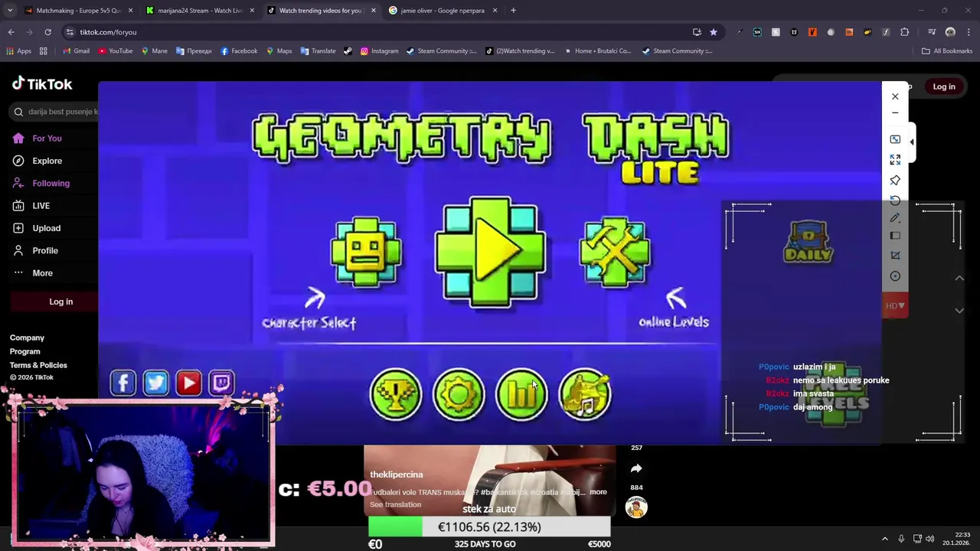Open the Daily chest in game overlay

[x=808, y=243]
